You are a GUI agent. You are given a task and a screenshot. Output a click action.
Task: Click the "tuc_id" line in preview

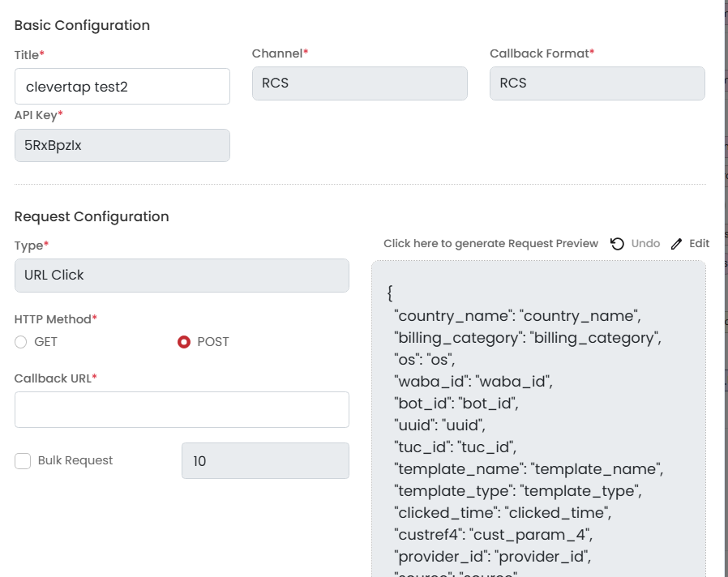(456, 447)
